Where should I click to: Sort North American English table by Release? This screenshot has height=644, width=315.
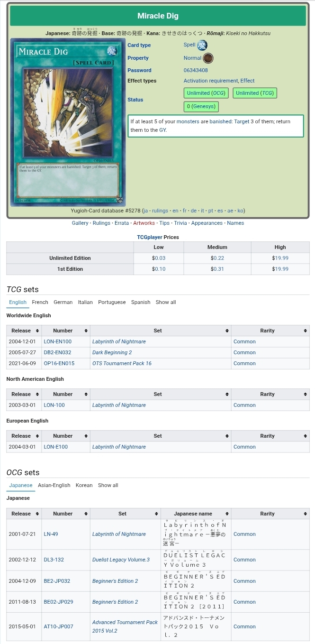[x=24, y=394]
